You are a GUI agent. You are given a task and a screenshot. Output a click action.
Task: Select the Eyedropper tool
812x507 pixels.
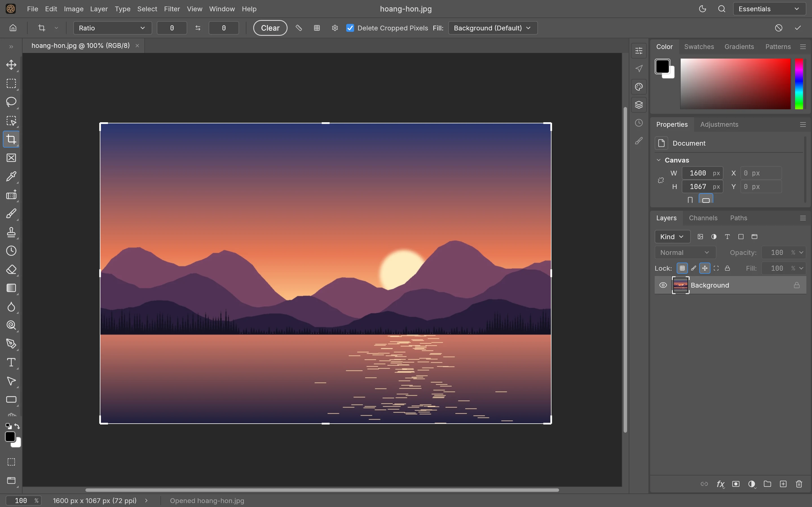11,176
